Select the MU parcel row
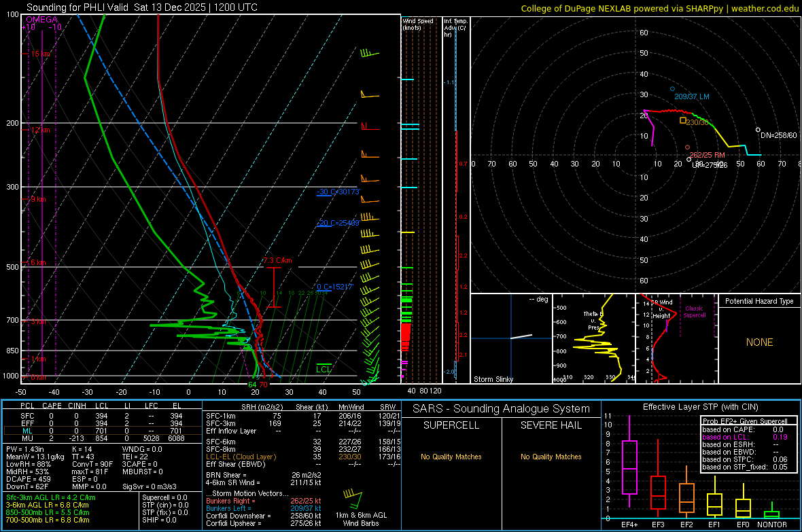802x532 pixels. tap(102, 438)
